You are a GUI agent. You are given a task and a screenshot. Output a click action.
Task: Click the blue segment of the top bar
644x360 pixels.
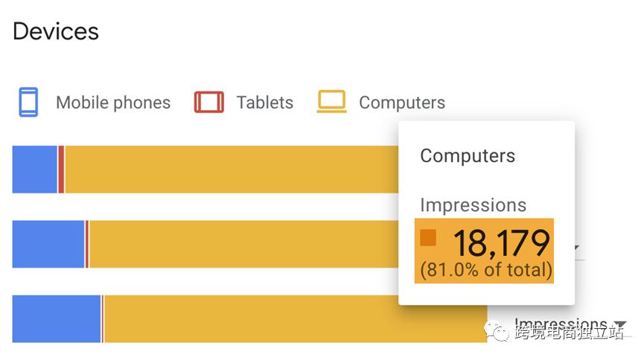pos(35,170)
